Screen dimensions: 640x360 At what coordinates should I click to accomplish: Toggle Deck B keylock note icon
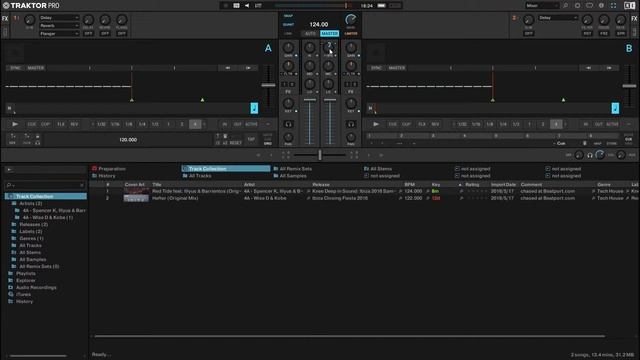pyautogui.click(x=615, y=108)
